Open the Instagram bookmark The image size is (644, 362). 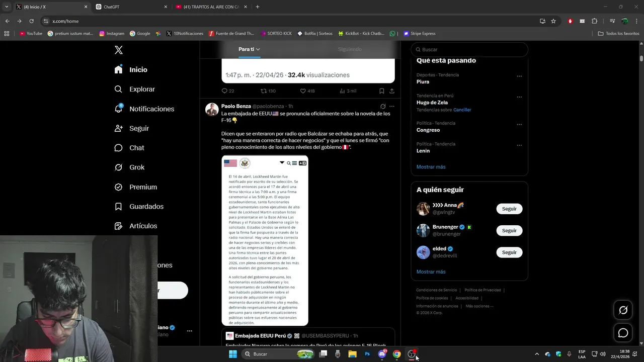pyautogui.click(x=112, y=34)
